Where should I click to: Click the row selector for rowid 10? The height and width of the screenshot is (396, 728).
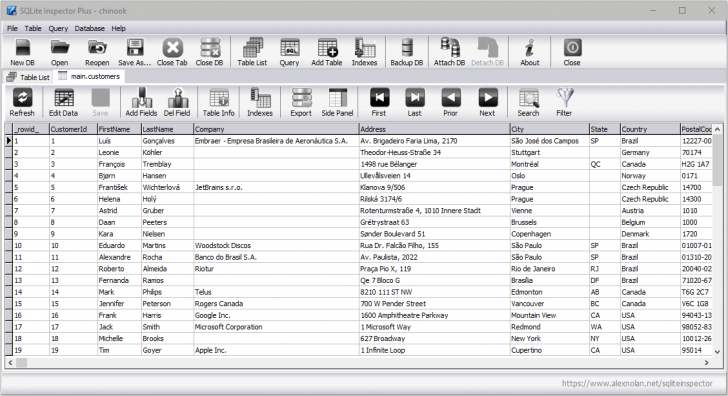pos(9,246)
